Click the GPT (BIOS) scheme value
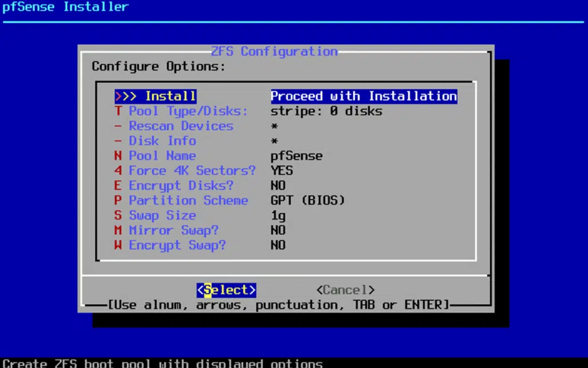This screenshot has height=368, width=588. coord(308,201)
